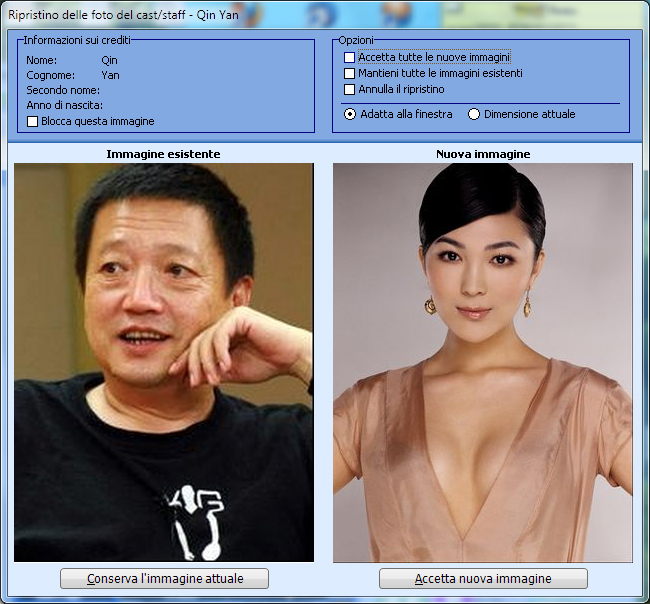This screenshot has width=650, height=604.
Task: Click the new image under 'Nuova immagine'
Action: (x=483, y=362)
